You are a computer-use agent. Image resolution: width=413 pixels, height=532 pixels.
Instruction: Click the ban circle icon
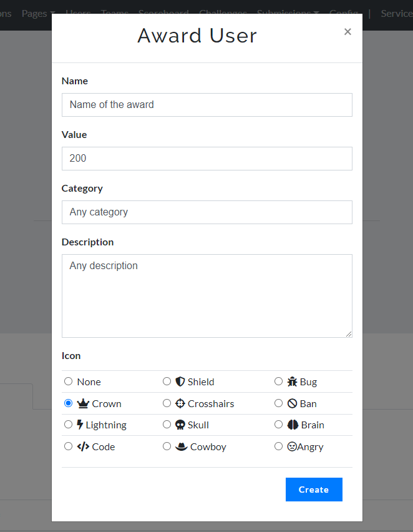[292, 403]
